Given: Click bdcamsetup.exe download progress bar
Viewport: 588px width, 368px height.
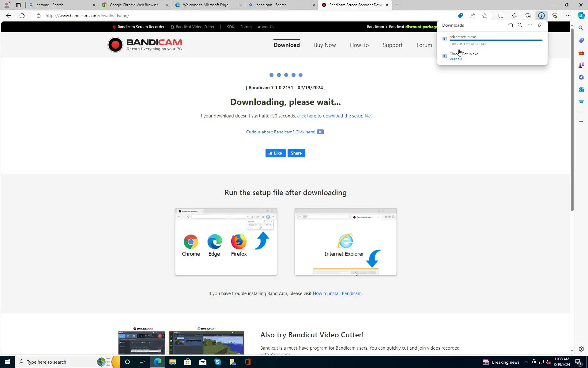Looking at the screenshot, I should 496,40.
